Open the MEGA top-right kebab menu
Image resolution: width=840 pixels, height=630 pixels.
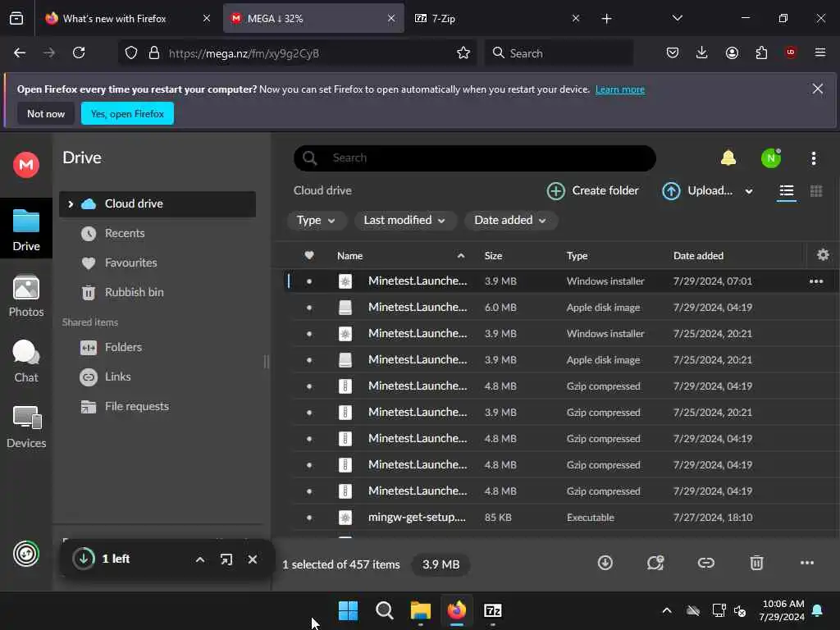(x=813, y=158)
